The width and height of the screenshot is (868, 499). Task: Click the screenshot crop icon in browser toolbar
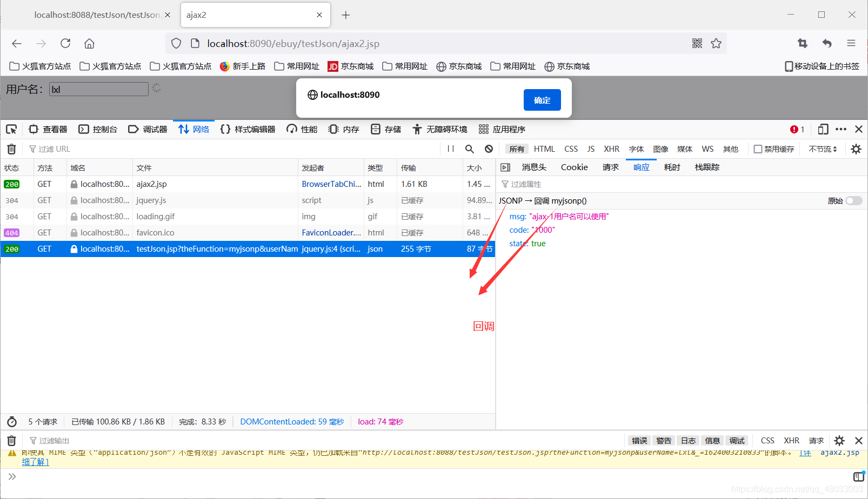803,43
